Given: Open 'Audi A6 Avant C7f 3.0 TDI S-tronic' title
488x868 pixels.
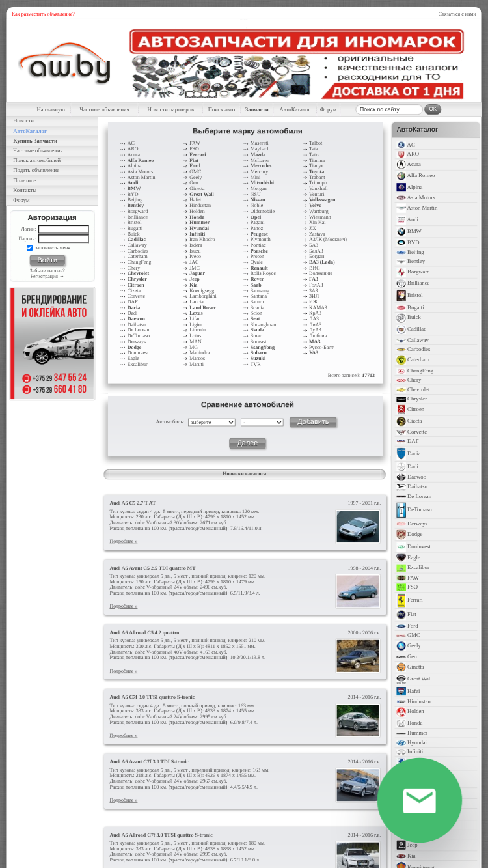Looking at the screenshot, I should tap(149, 761).
